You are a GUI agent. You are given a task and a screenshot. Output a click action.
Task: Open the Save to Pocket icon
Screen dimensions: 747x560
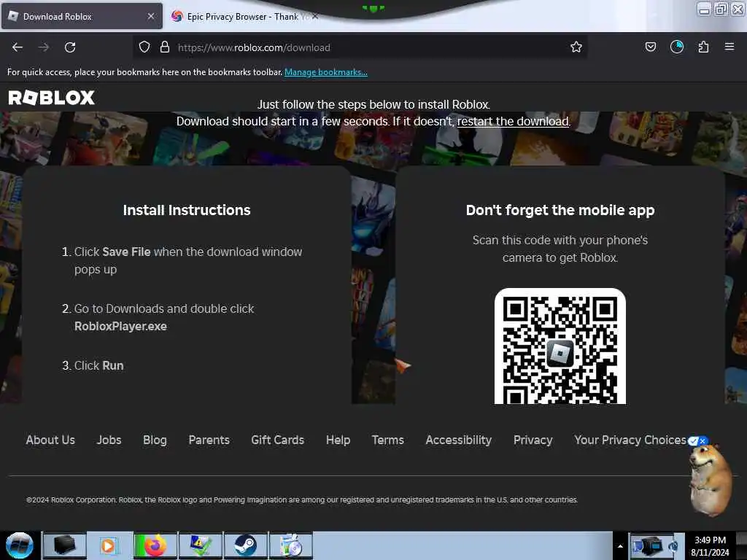point(650,47)
